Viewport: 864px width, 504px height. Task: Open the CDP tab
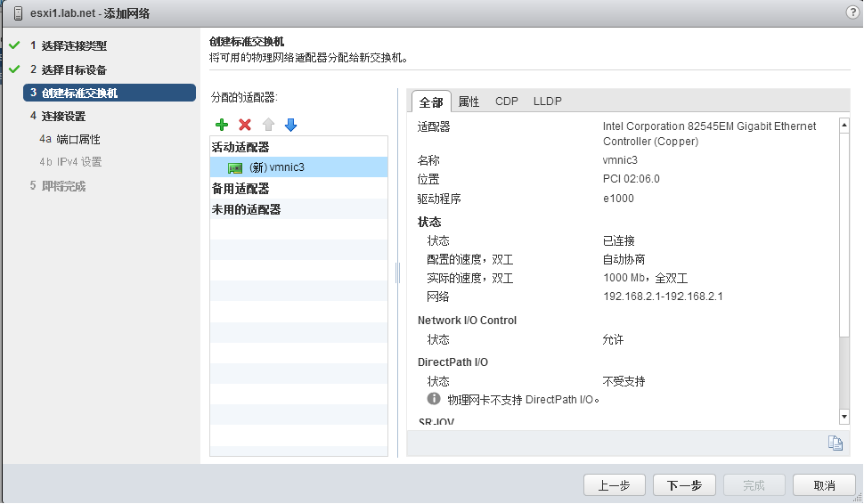[x=507, y=102]
